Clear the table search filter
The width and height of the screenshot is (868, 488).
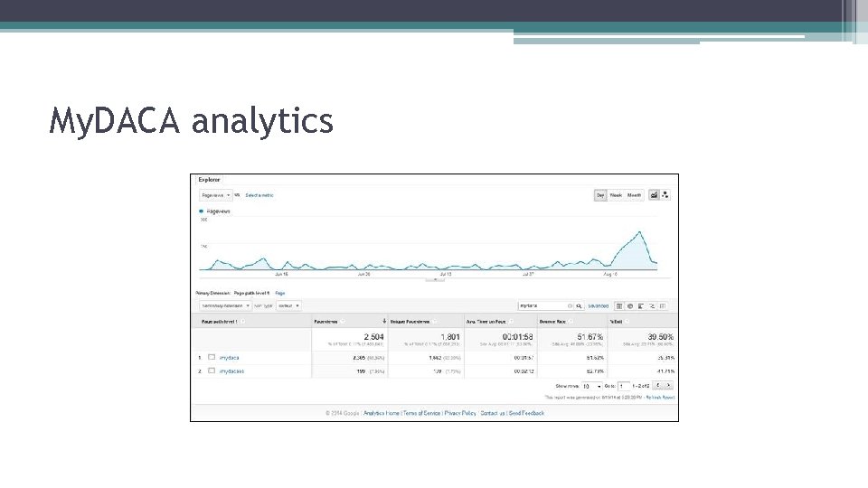[x=570, y=306]
